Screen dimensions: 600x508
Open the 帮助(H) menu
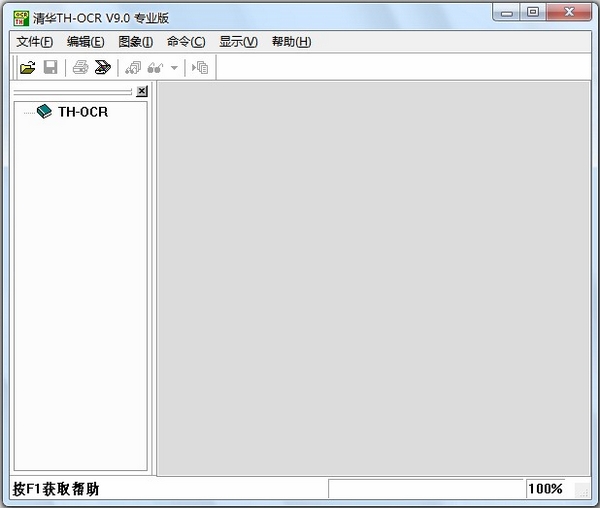coord(291,41)
